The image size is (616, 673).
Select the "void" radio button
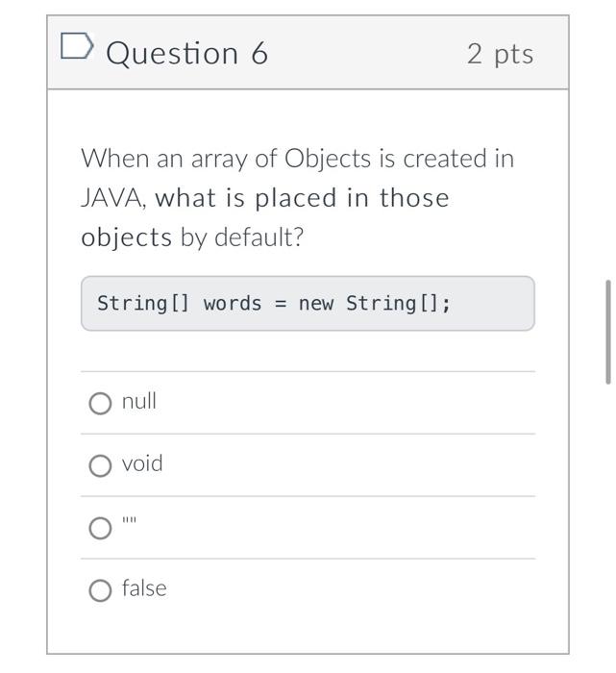coord(100,465)
